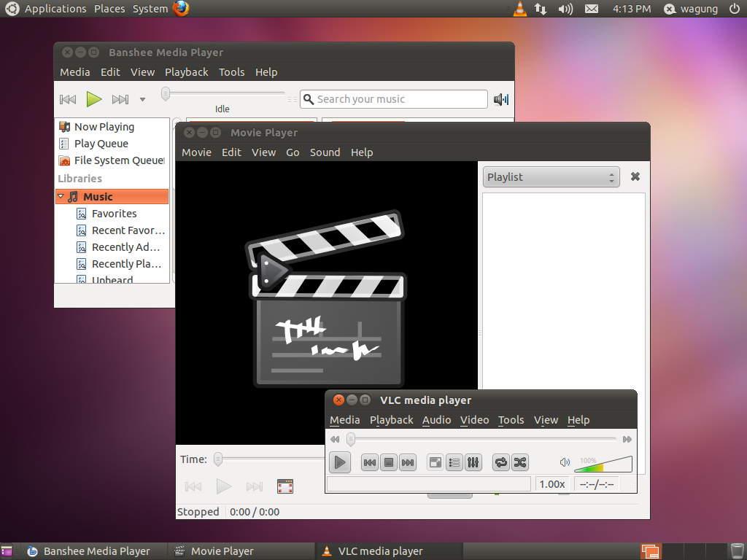747x560 pixels.
Task: Open sound volume indicator in panel
Action: point(565,9)
